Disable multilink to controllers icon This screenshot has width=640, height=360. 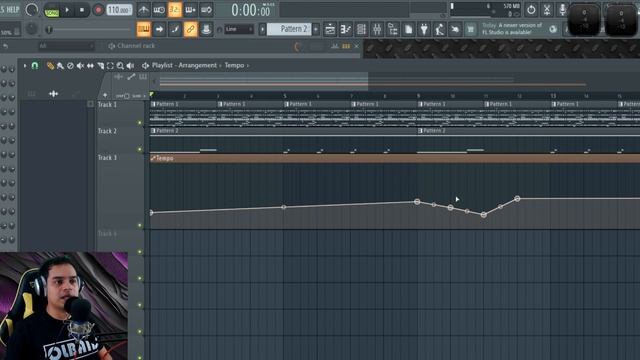pyautogui.click(x=190, y=29)
